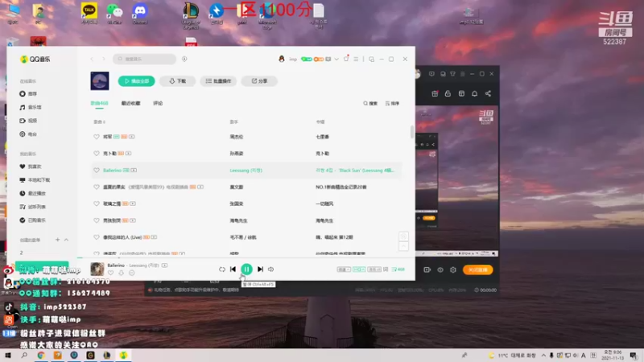This screenshot has width=644, height=362.
Task: Like the currently playing Ballerino track
Action: tap(110, 273)
